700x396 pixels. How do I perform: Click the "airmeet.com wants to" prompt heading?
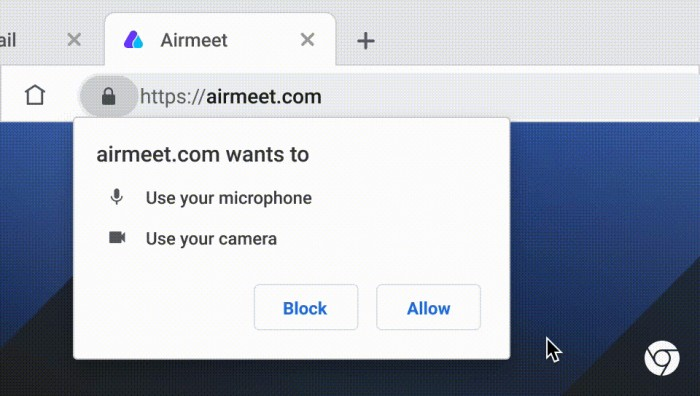pyautogui.click(x=203, y=154)
